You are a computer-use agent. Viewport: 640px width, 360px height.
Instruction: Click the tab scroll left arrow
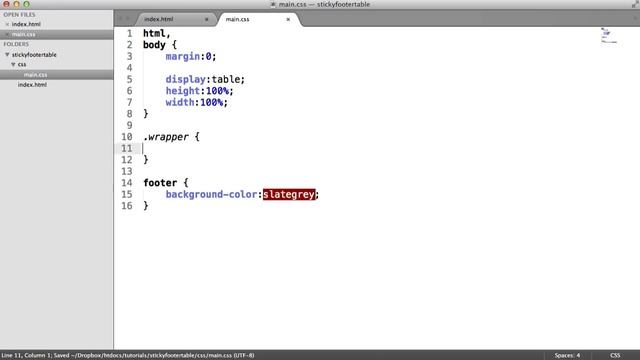tap(120, 19)
